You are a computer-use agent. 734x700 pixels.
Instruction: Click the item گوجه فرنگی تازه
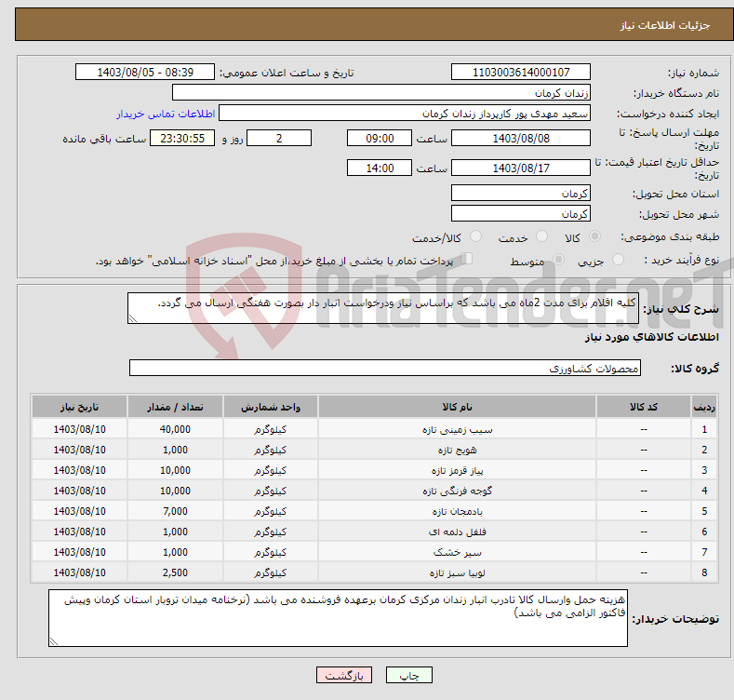[457, 491]
